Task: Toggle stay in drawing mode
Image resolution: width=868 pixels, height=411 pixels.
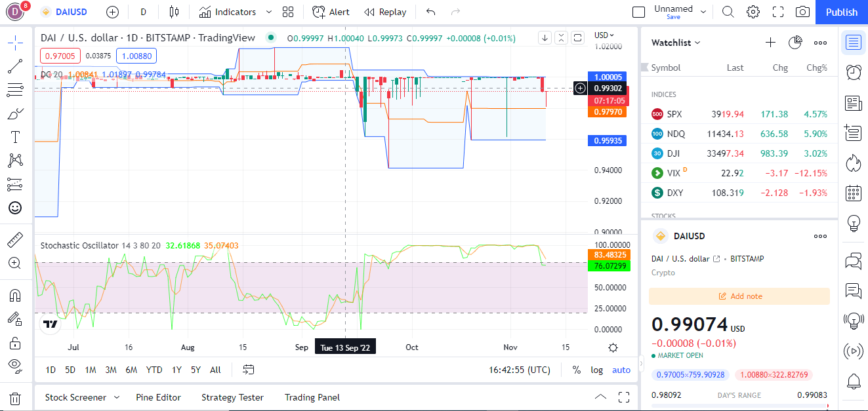Action: (x=15, y=319)
